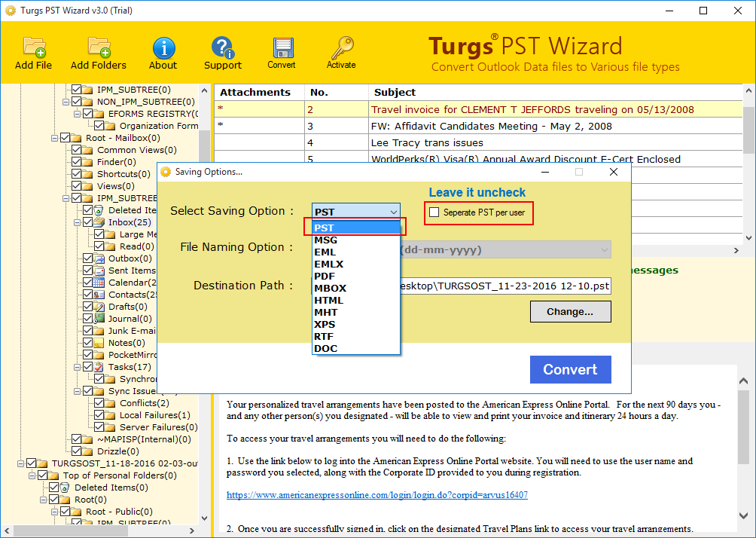
Task: Click the Junk E-mail folder icon
Action: pyautogui.click(x=99, y=331)
